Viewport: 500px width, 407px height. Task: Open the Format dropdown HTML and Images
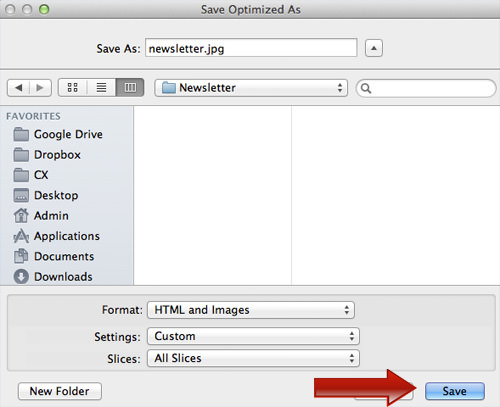click(x=251, y=310)
